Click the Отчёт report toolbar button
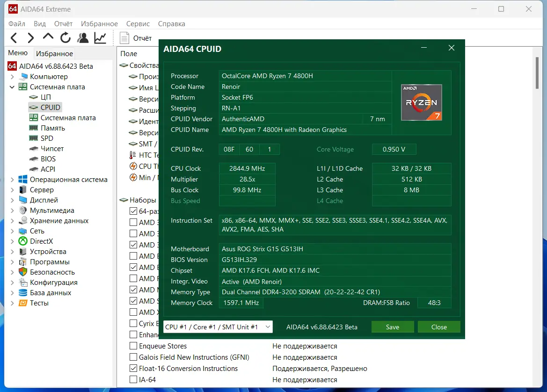 click(136, 38)
